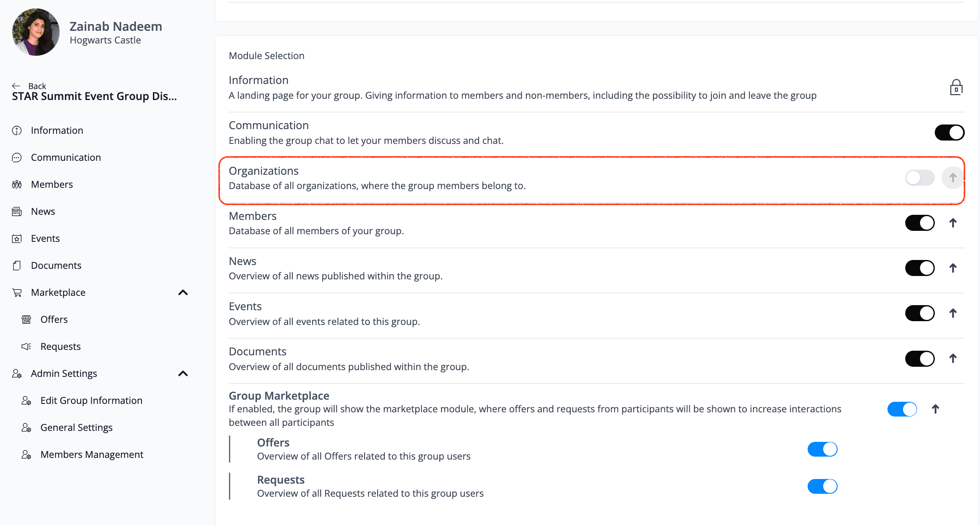Go to the News sidebar item
Viewport: 980px width, 525px height.
pos(43,211)
